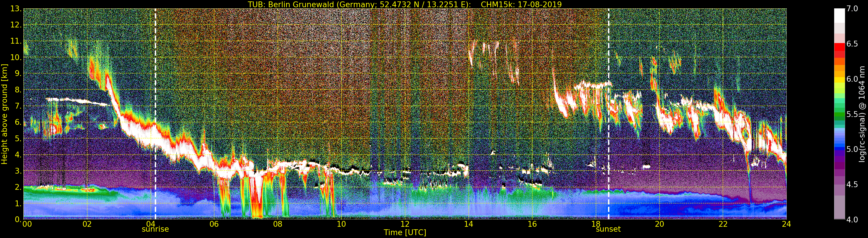Click height axis tick label '11.'
The width and height of the screenshot is (868, 238).
click(16, 41)
